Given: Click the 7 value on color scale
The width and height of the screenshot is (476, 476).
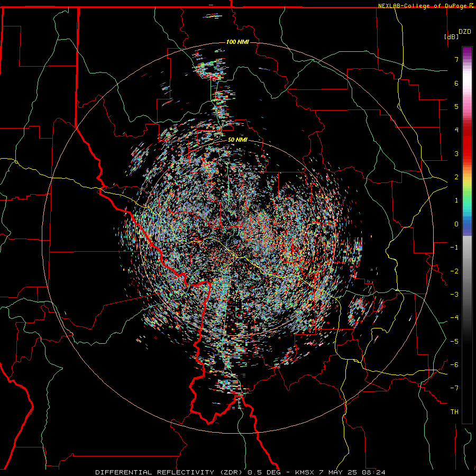Looking at the screenshot, I should pos(456,59).
